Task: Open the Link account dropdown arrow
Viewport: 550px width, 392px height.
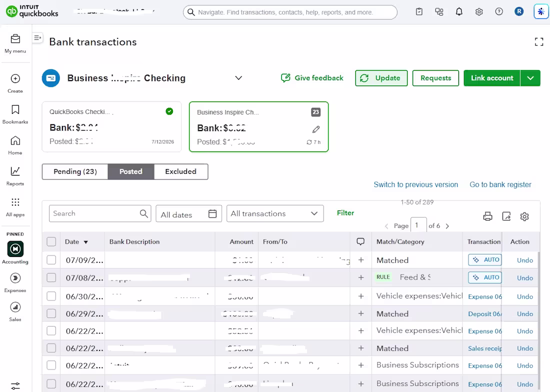Action: tap(530, 78)
